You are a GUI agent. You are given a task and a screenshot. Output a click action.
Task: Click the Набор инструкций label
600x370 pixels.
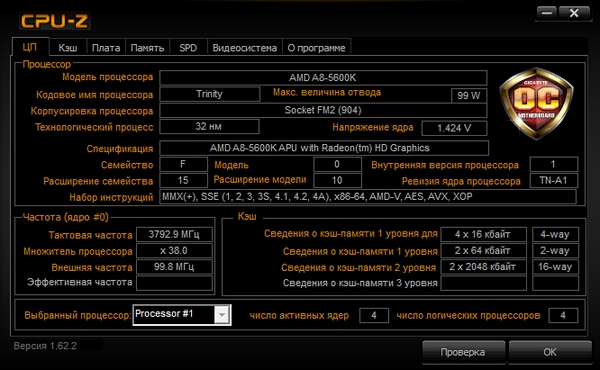[111, 197]
